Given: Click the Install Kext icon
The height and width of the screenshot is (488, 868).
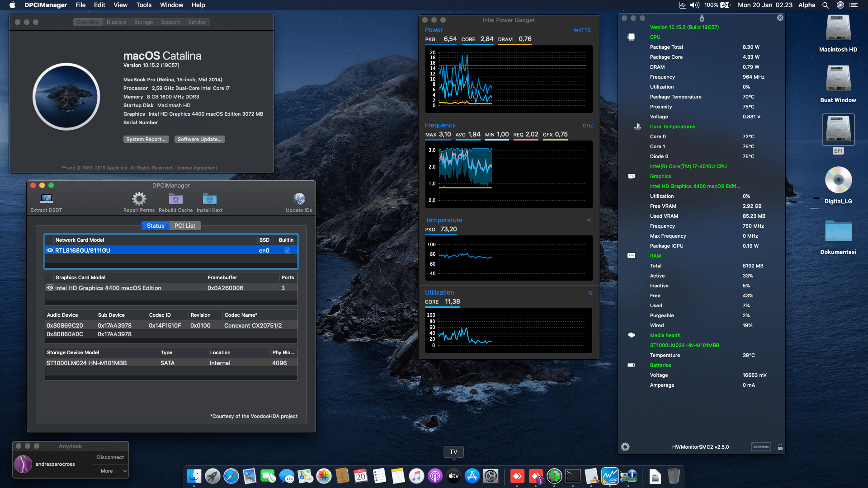Looking at the screenshot, I should coord(209,199).
